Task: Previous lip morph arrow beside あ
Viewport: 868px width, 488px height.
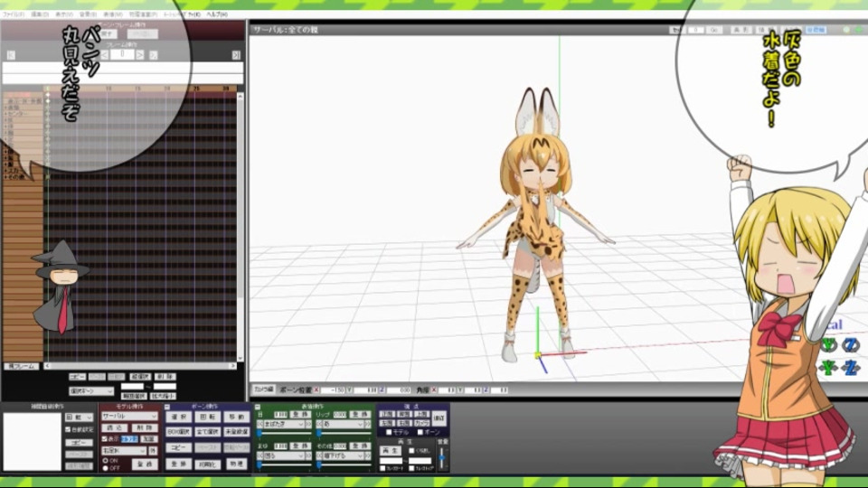Action: (319, 425)
